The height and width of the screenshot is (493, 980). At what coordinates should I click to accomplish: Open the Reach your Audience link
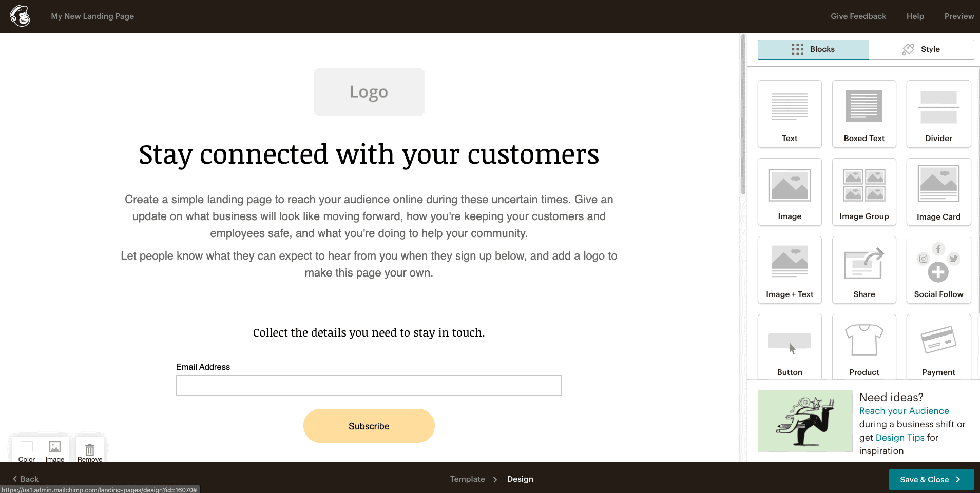pyautogui.click(x=904, y=411)
